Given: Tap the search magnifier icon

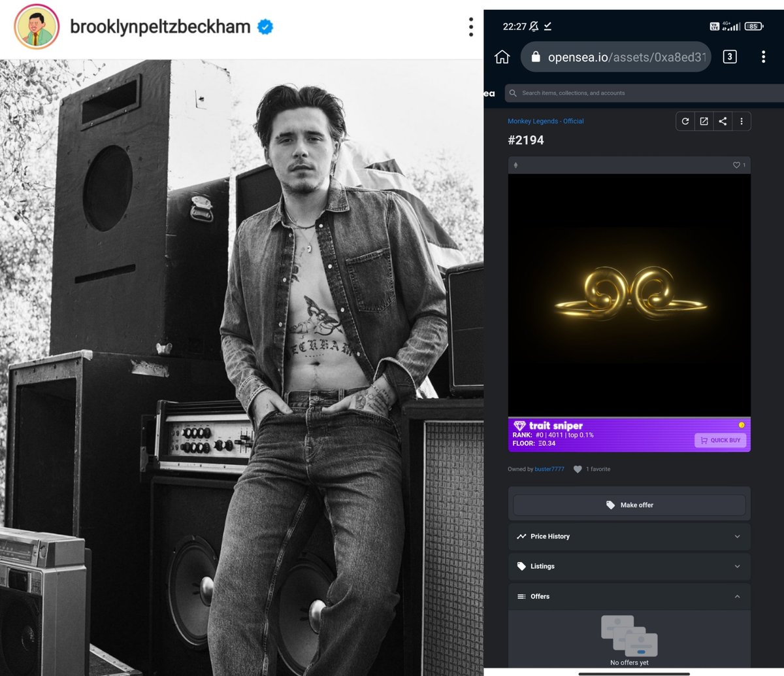Looking at the screenshot, I should [514, 93].
